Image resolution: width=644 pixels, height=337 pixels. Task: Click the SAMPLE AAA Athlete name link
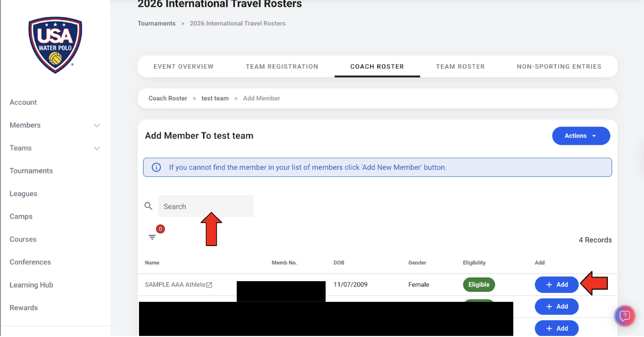(175, 285)
